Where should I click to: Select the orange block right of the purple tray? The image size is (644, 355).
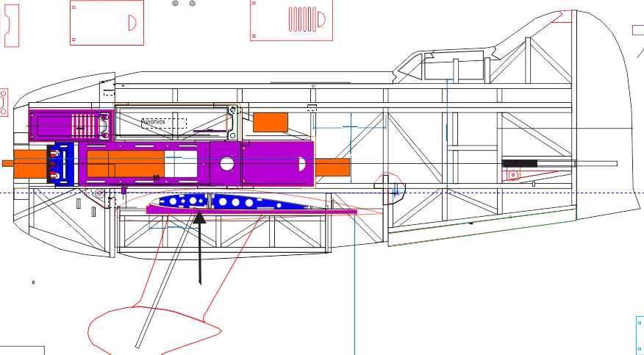coord(333,167)
